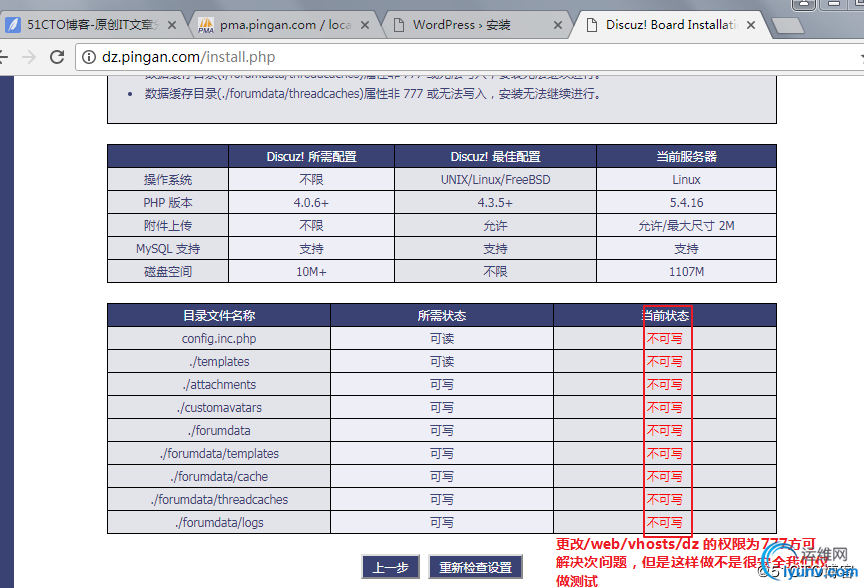Close the WordPress 安装 tab
Screen dimensions: 864x588
[558, 25]
